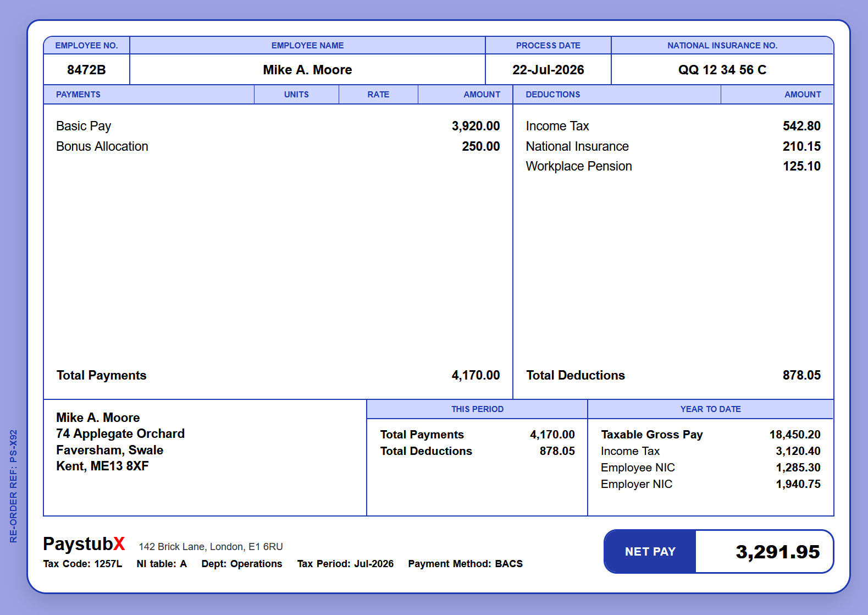Click the Income Tax deduction line
The width and height of the screenshot is (868, 615).
pyautogui.click(x=673, y=126)
